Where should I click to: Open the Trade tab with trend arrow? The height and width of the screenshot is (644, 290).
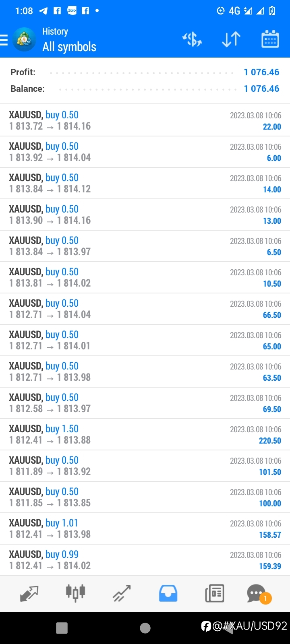pyautogui.click(x=122, y=594)
